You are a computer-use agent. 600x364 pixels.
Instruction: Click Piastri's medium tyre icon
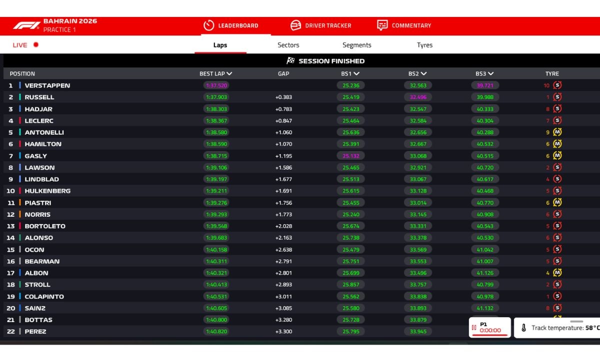(557, 203)
